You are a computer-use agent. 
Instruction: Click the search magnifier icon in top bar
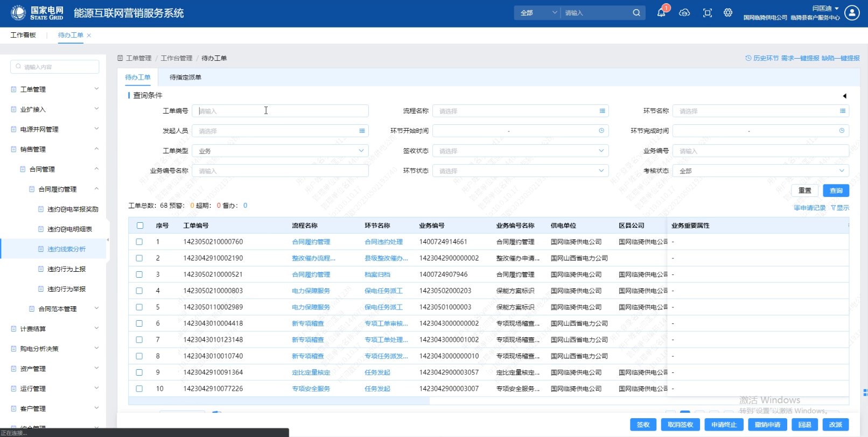click(x=636, y=13)
